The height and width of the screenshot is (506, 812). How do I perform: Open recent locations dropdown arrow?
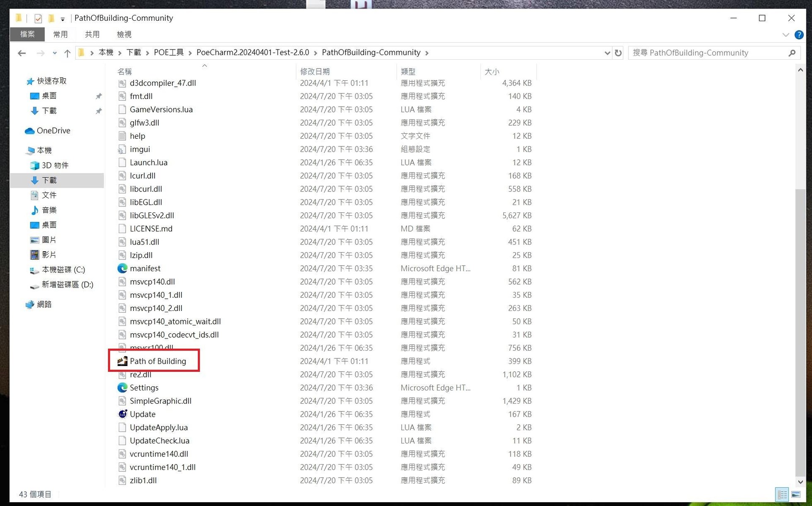pyautogui.click(x=55, y=53)
